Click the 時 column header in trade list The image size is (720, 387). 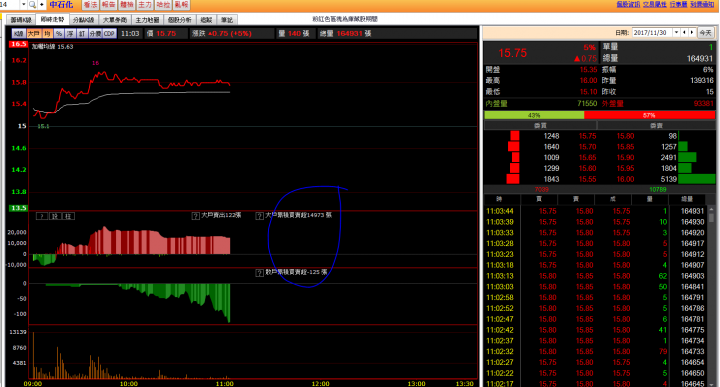499,199
